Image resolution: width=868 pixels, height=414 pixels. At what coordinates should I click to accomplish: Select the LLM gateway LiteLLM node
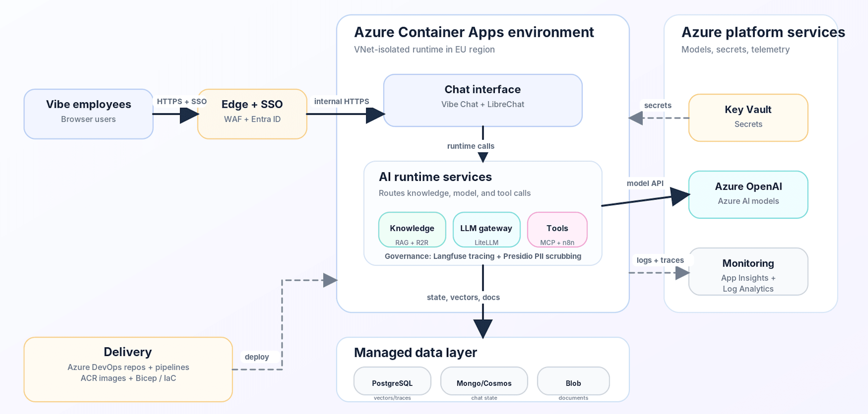(486, 230)
